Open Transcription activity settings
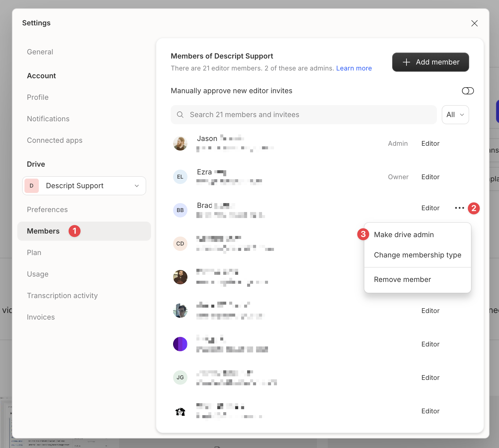The width and height of the screenshot is (499, 448). point(62,296)
